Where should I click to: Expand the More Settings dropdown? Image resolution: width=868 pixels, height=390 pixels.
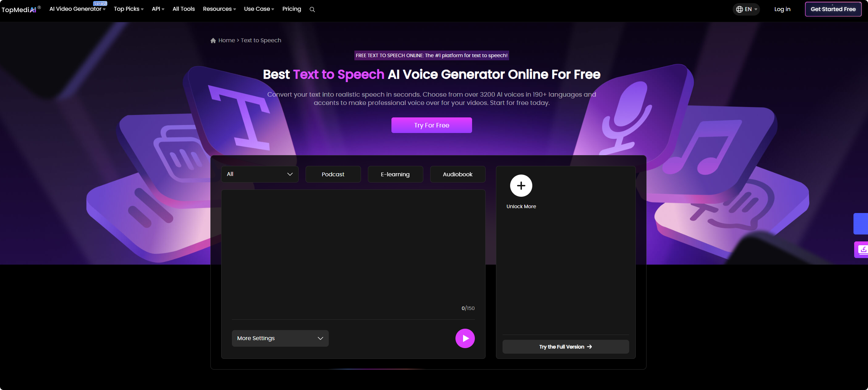pyautogui.click(x=280, y=338)
